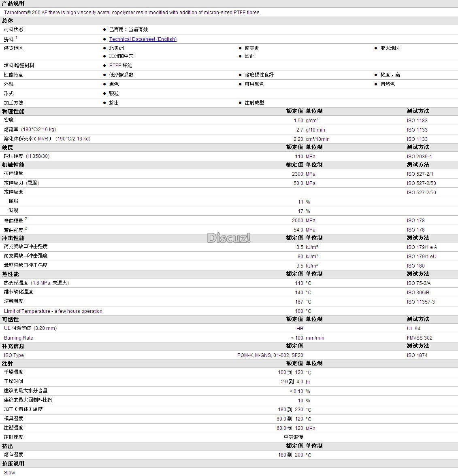Select the tensile modulus value 2300
Image resolution: width=458 pixels, height=476 pixels.
[297, 174]
